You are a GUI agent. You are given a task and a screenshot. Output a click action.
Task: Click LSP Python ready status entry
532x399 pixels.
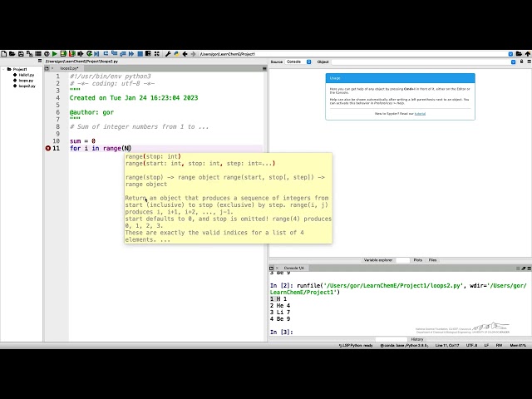356,346
